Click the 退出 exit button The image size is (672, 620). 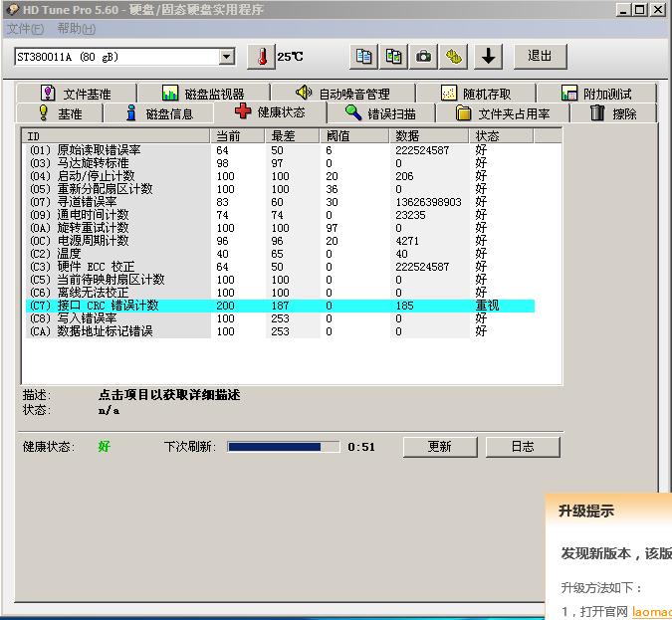click(x=540, y=56)
